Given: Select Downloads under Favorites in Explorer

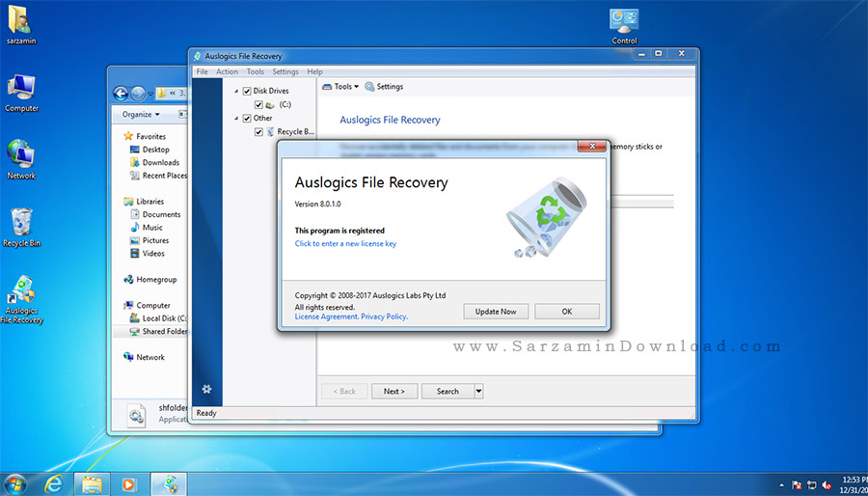Looking at the screenshot, I should tap(154, 163).
